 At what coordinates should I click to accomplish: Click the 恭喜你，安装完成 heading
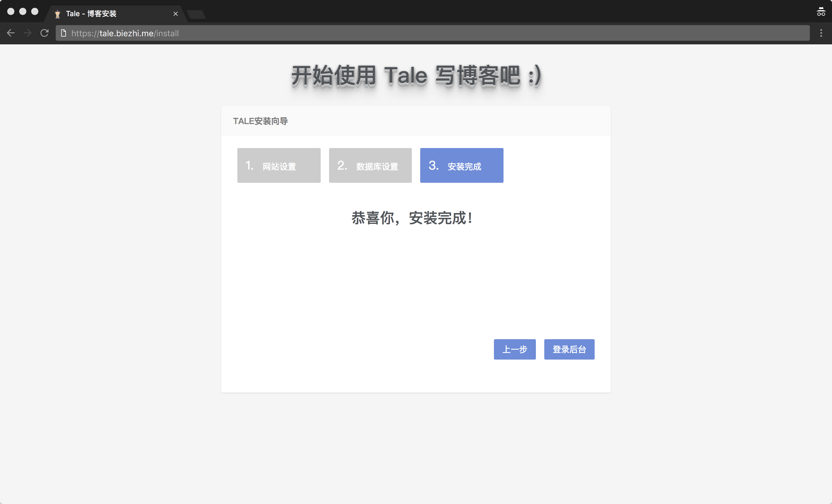411,218
